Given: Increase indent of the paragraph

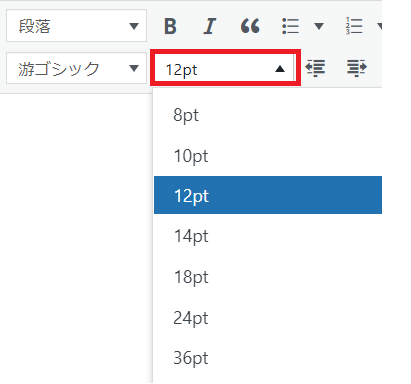Looking at the screenshot, I should (x=357, y=68).
